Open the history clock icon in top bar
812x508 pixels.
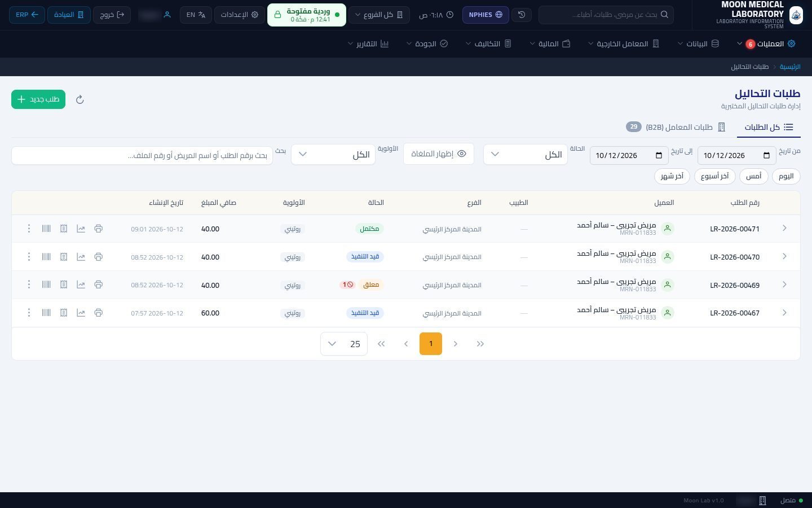[522, 15]
